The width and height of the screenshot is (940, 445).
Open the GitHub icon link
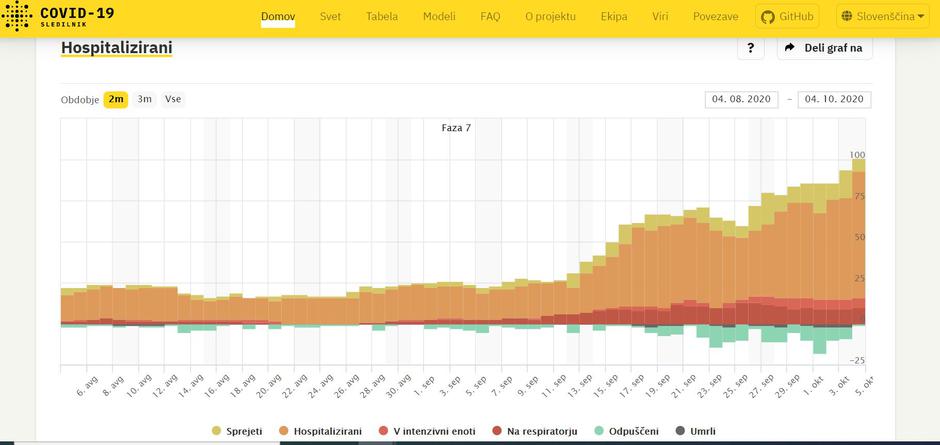pyautogui.click(x=768, y=17)
